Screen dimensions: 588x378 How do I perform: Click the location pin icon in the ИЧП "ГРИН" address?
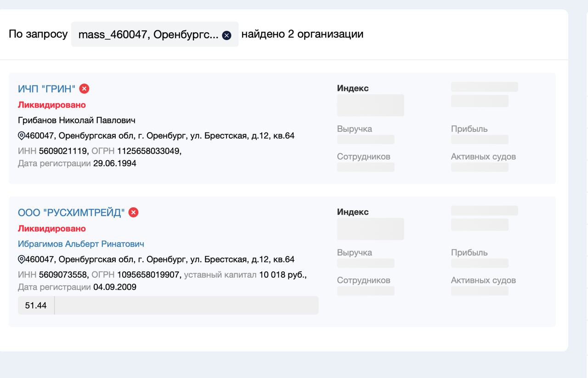click(21, 136)
